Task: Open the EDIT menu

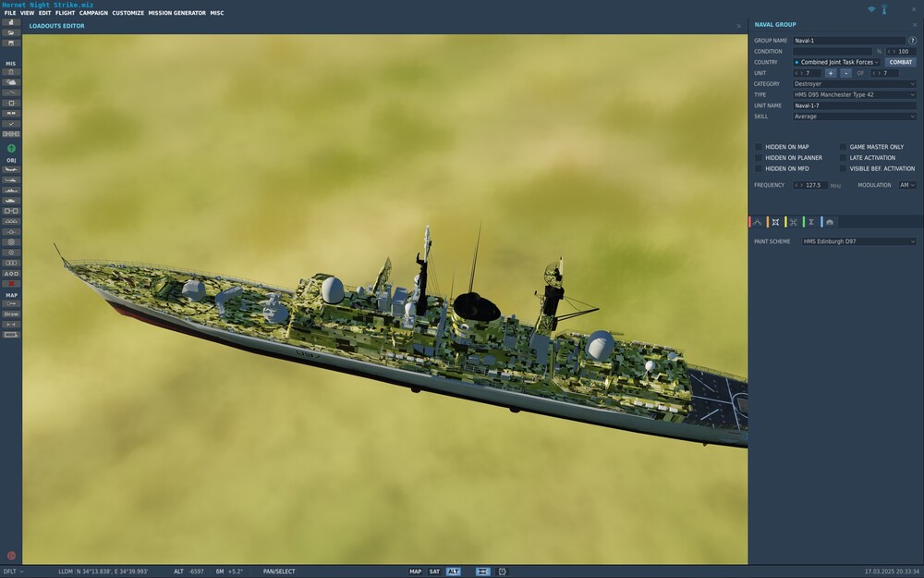Action: (44, 13)
